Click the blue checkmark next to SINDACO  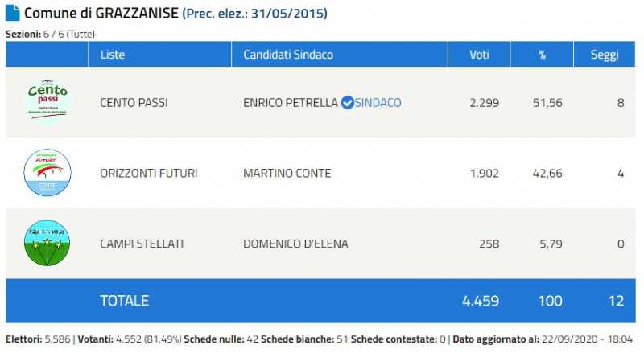click(347, 103)
